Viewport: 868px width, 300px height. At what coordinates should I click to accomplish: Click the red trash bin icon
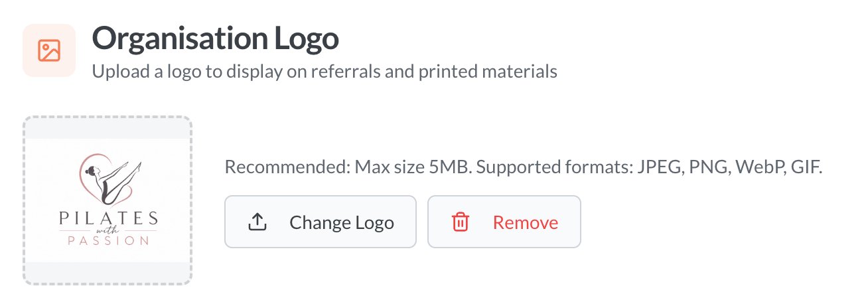(460, 222)
